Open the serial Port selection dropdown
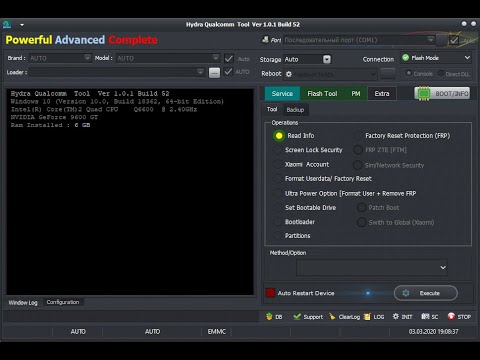Viewport: 480px width, 360px height. (x=359, y=40)
